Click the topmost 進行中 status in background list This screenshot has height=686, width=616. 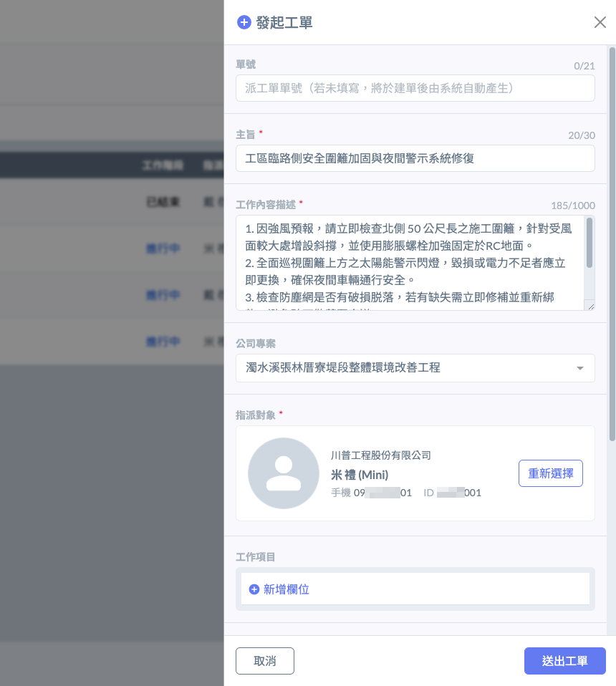(x=163, y=248)
